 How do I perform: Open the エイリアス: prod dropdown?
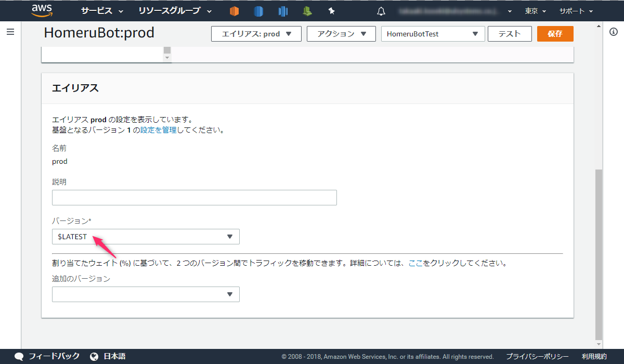[x=256, y=33]
